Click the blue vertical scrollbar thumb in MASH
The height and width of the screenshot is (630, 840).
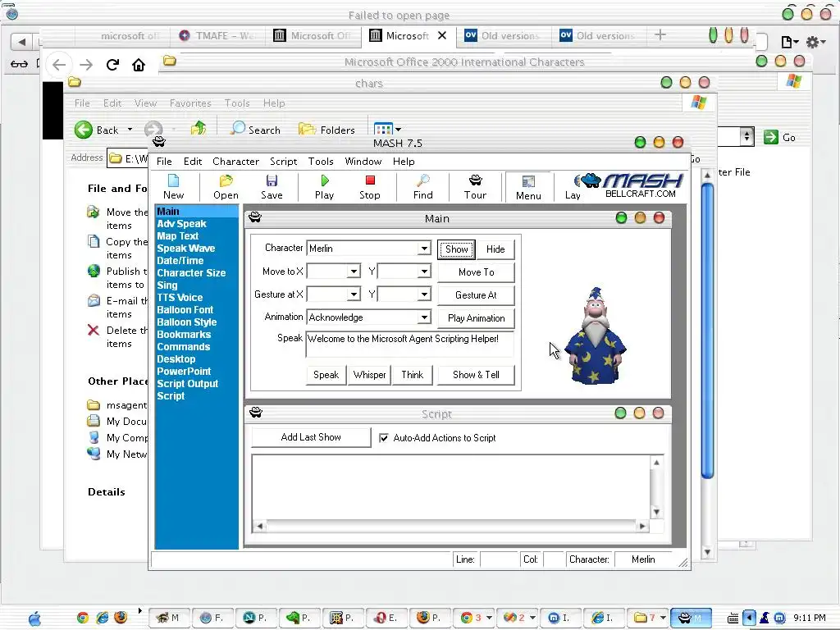pos(707,331)
